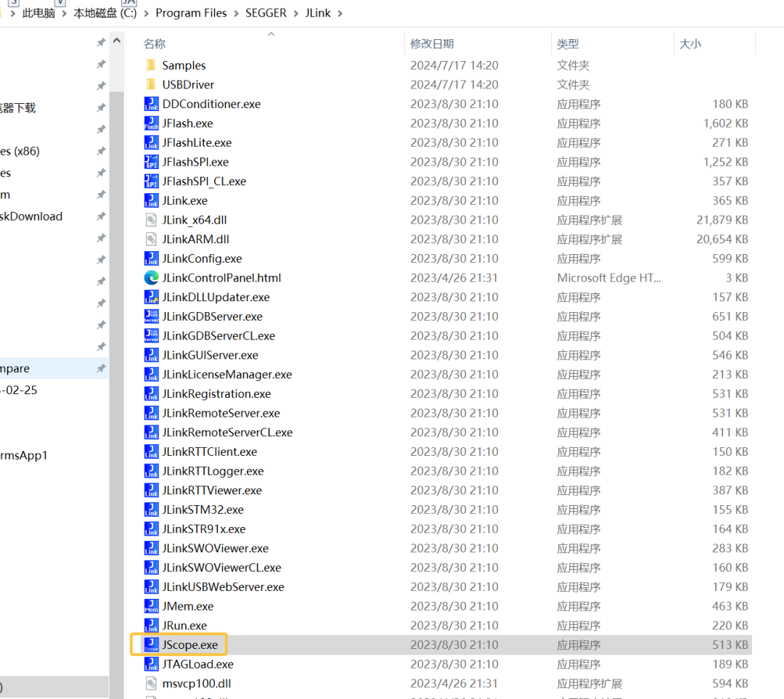Click the JLinkGUIServer.exe icon
784x699 pixels.
(x=151, y=355)
